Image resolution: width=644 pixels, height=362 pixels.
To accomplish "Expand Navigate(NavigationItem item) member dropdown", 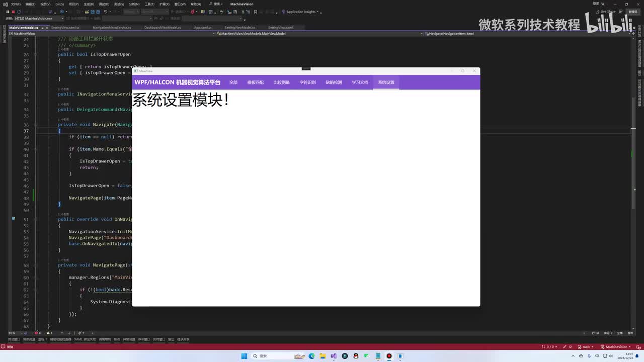I will (x=628, y=34).
